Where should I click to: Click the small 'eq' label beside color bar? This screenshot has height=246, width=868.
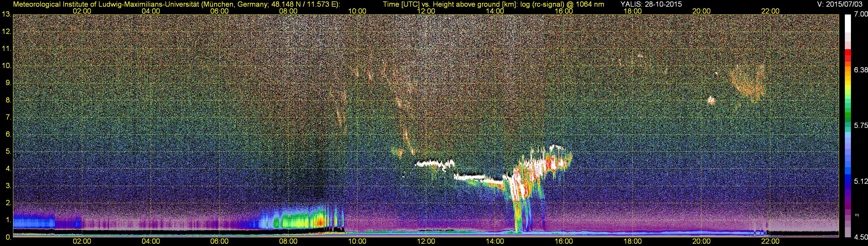[857, 215]
